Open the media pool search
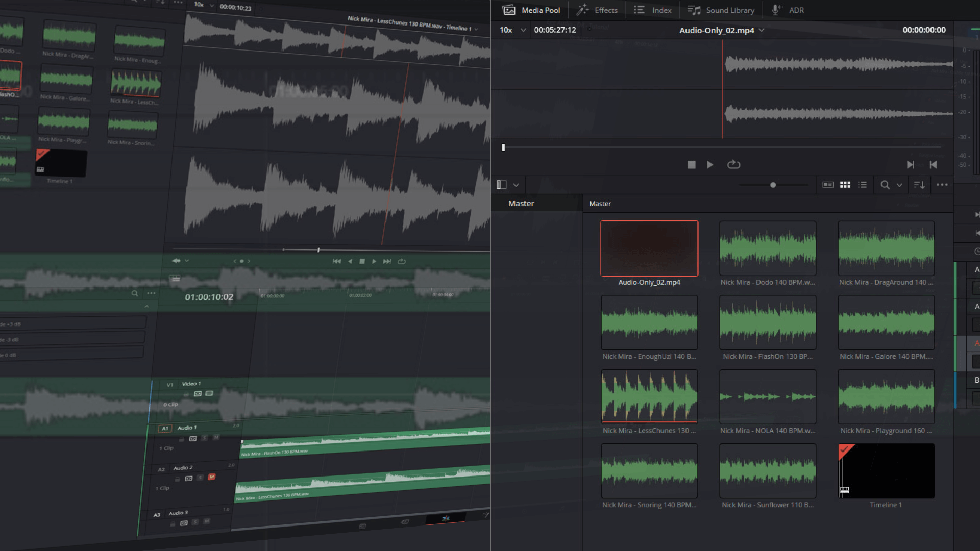Screen dimensions: 980x551 [x=885, y=185]
